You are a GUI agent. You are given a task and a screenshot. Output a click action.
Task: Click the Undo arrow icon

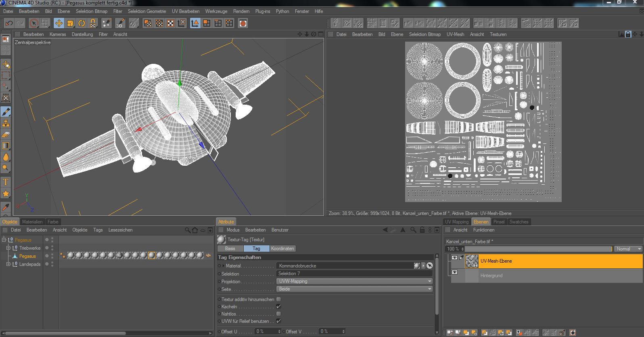[x=9, y=23]
